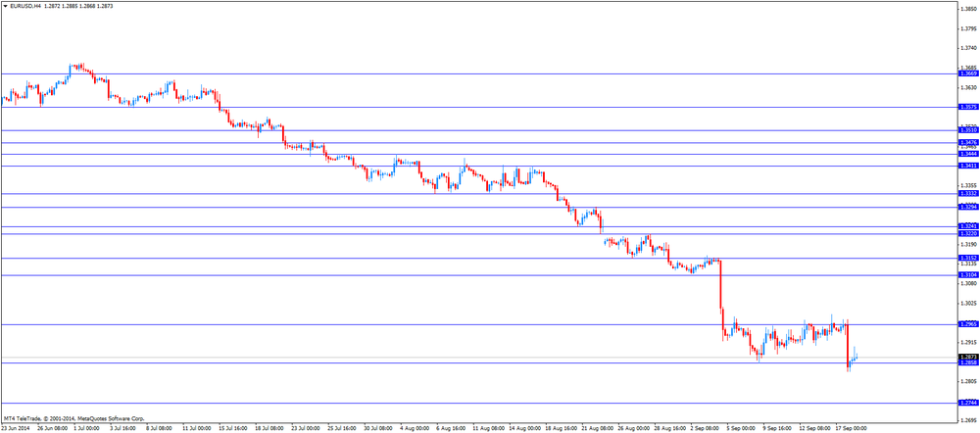This screenshot has height=433, width=980.
Task: Click the 12 Sep 08:00 time label
Action: pyautogui.click(x=816, y=429)
